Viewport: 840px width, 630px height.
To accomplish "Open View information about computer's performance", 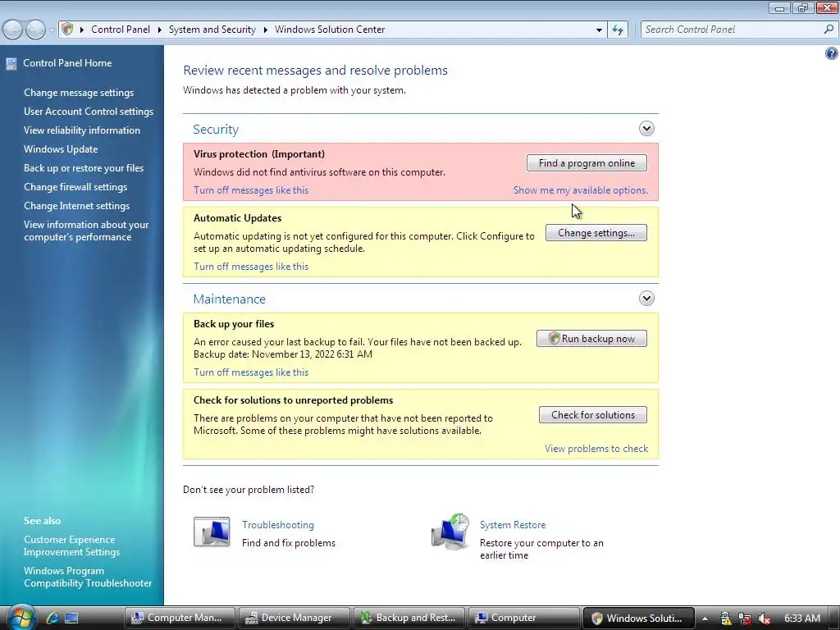I will click(x=86, y=231).
